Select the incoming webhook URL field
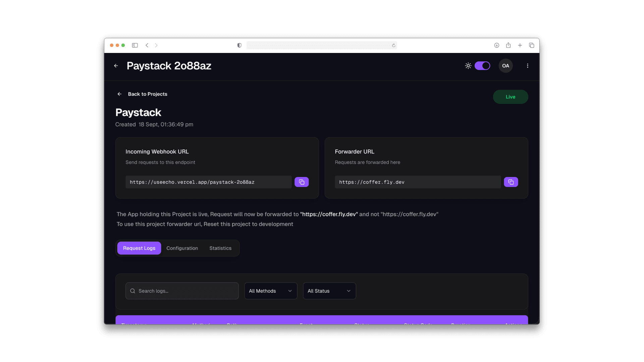The height and width of the screenshot is (362, 644). coord(208,182)
